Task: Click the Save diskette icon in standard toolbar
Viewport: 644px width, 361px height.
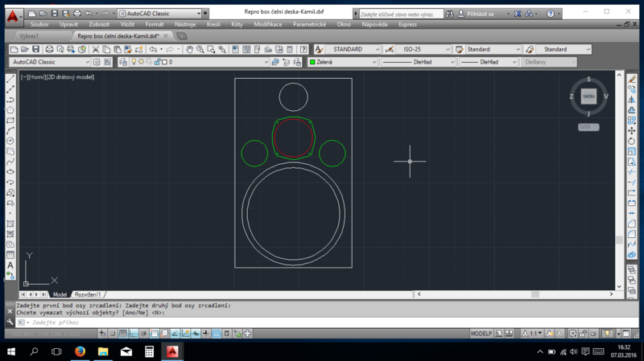Action: pos(35,49)
